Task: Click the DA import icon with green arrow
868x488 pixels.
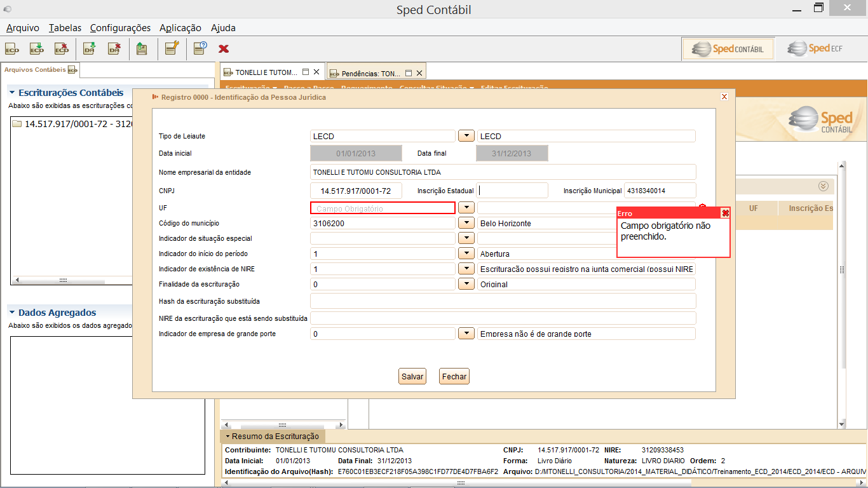Action: pos(90,48)
